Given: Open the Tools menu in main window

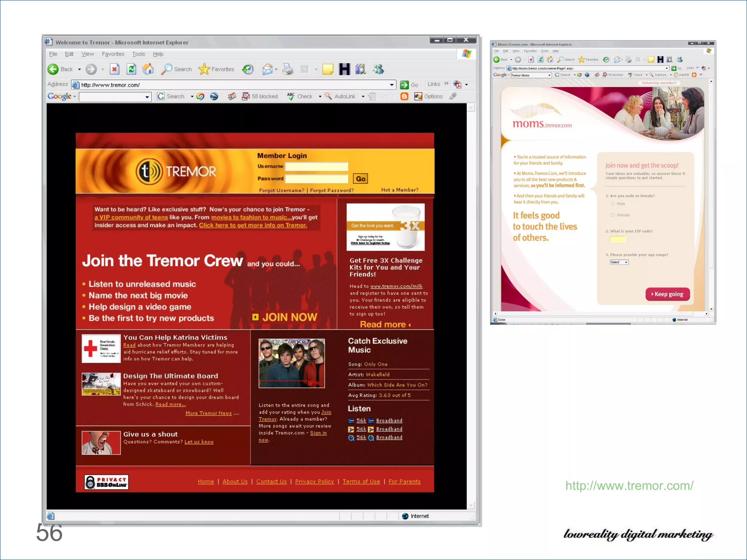Looking at the screenshot, I should click(x=139, y=54).
